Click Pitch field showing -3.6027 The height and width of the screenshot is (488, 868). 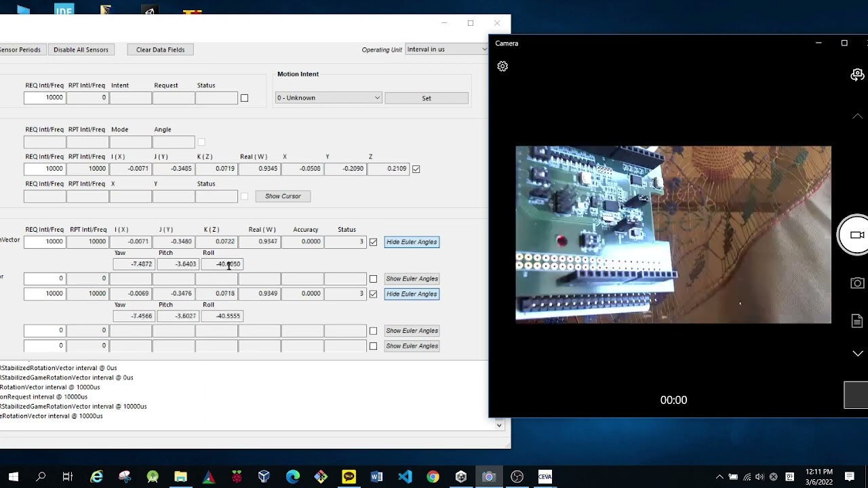click(x=177, y=316)
